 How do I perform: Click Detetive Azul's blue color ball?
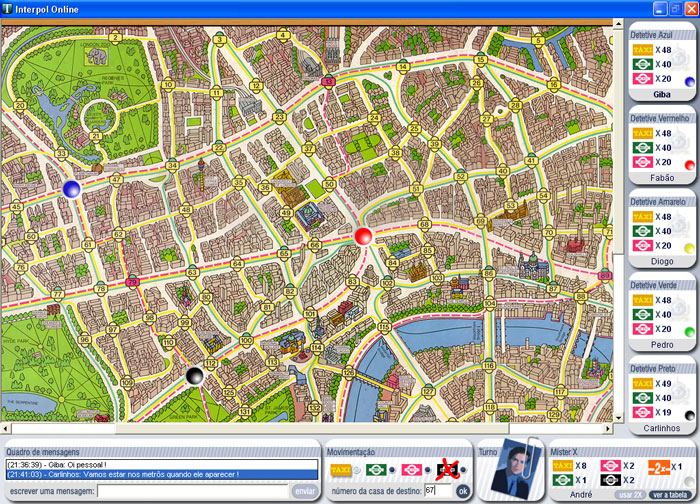689,81
